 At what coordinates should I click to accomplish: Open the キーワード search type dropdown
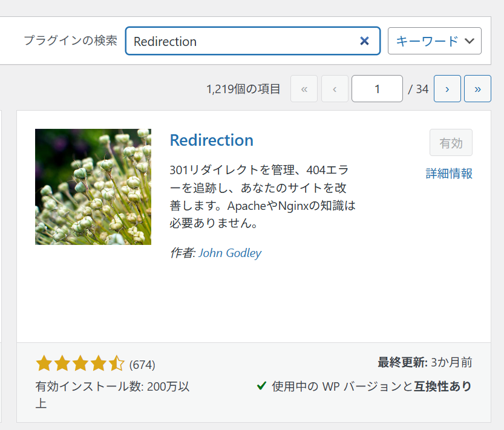434,41
